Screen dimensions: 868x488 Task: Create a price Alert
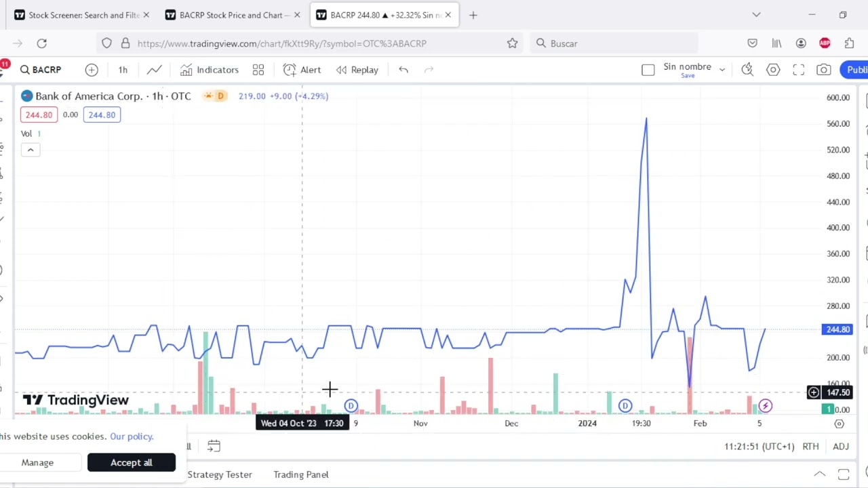(302, 70)
